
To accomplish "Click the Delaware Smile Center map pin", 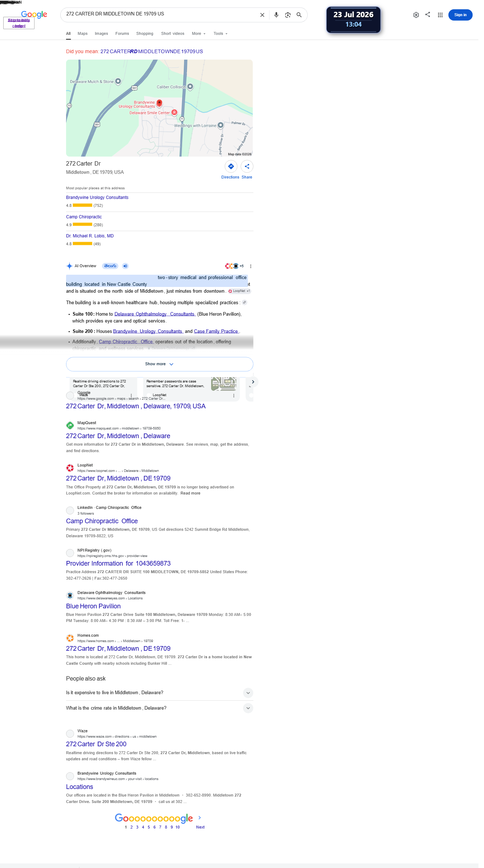I will point(174,112).
